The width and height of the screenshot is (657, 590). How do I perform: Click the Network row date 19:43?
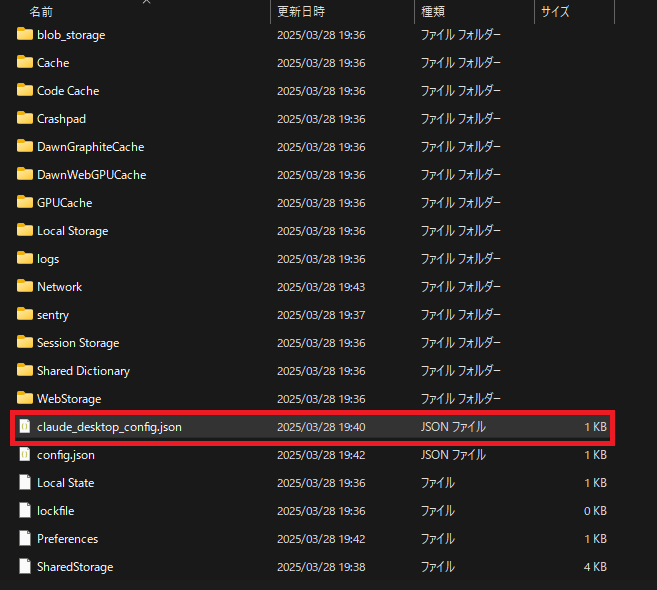pyautogui.click(x=321, y=287)
